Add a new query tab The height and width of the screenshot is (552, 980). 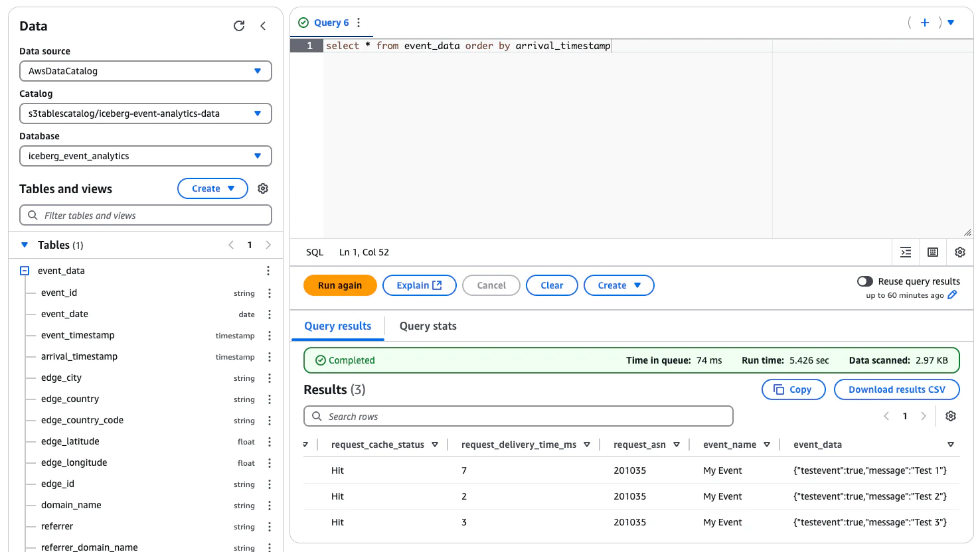click(924, 23)
